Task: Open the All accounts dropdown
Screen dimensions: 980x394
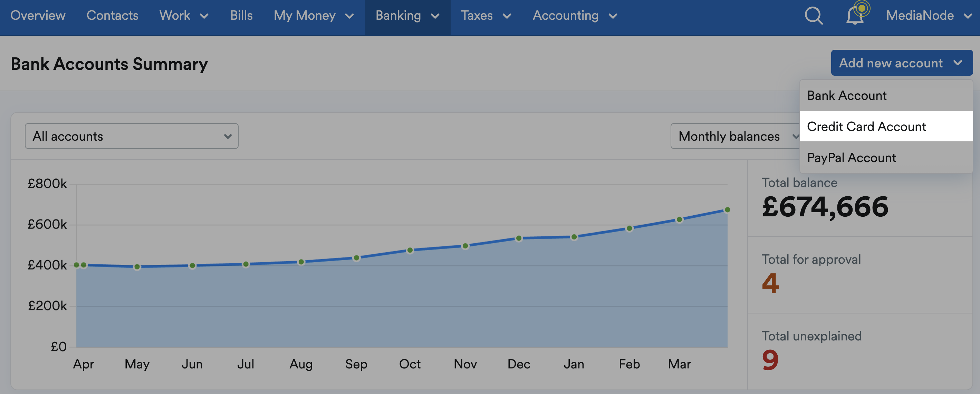Action: point(132,136)
